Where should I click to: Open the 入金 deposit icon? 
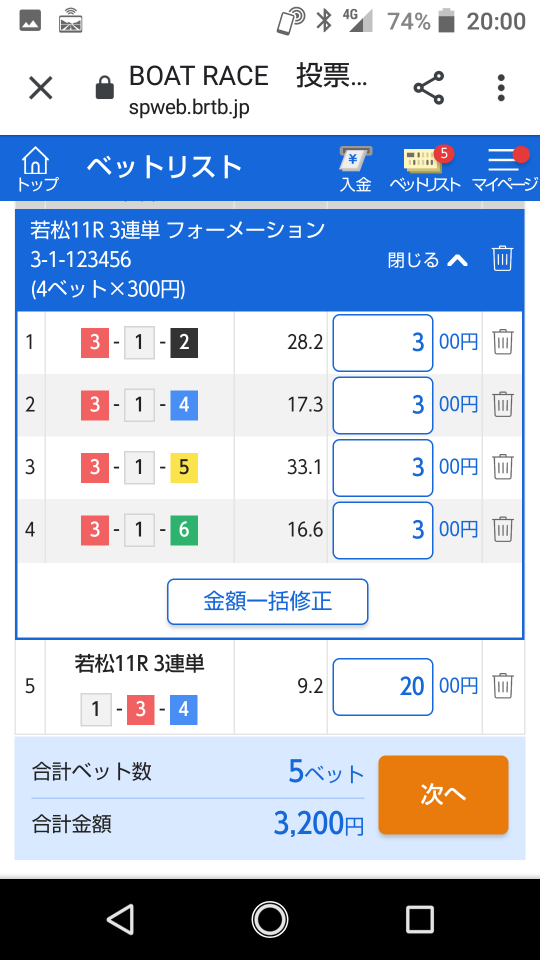tap(356, 170)
